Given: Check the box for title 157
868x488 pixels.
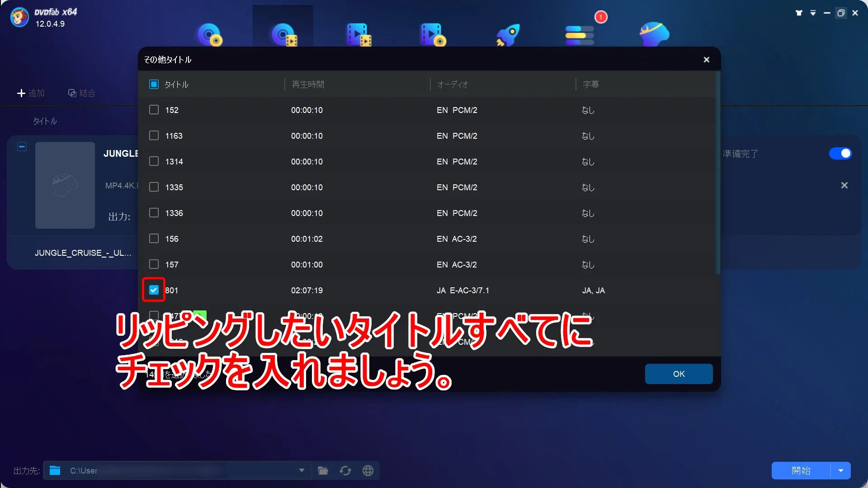Looking at the screenshot, I should (154, 264).
